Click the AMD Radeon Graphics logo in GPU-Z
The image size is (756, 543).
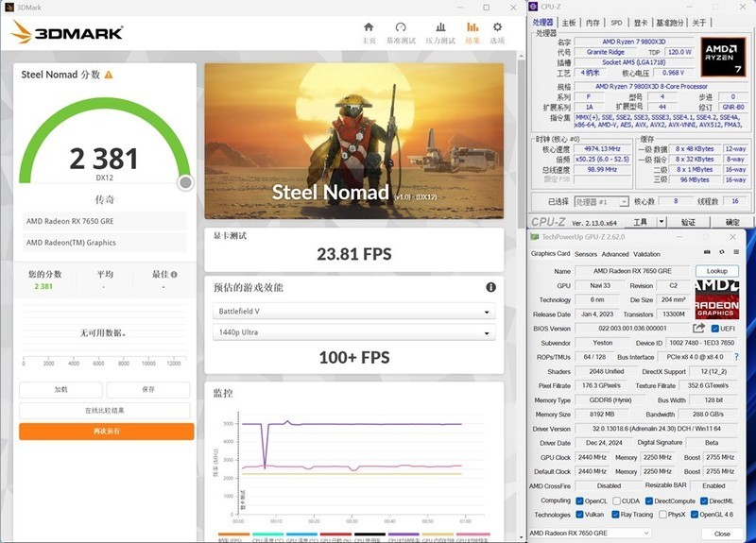[x=717, y=299]
